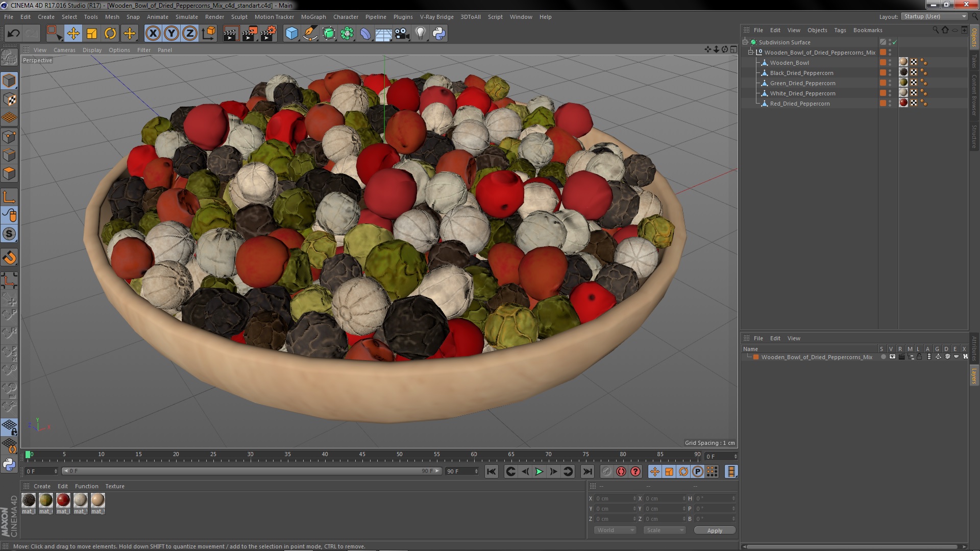Open the Simulate menu

coord(186,17)
